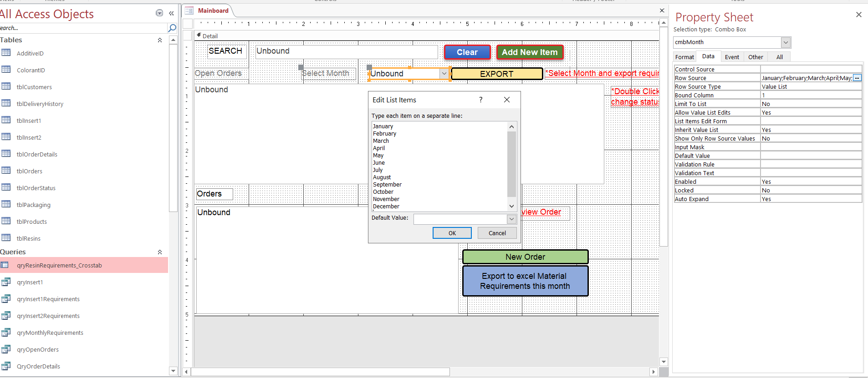This screenshot has width=868, height=378.
Task: Click the qryInsert1 query icon
Action: [x=6, y=282]
